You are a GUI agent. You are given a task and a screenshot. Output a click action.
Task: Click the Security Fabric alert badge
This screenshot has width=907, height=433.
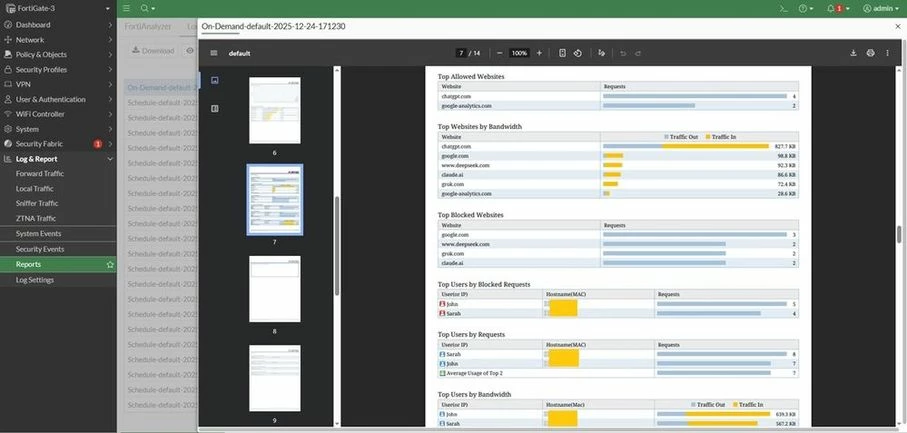point(98,144)
